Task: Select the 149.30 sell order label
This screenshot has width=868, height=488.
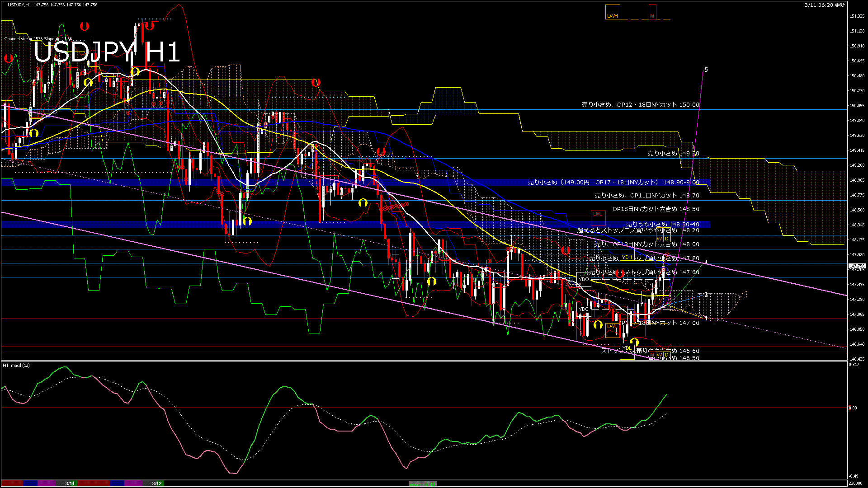Action: (673, 153)
